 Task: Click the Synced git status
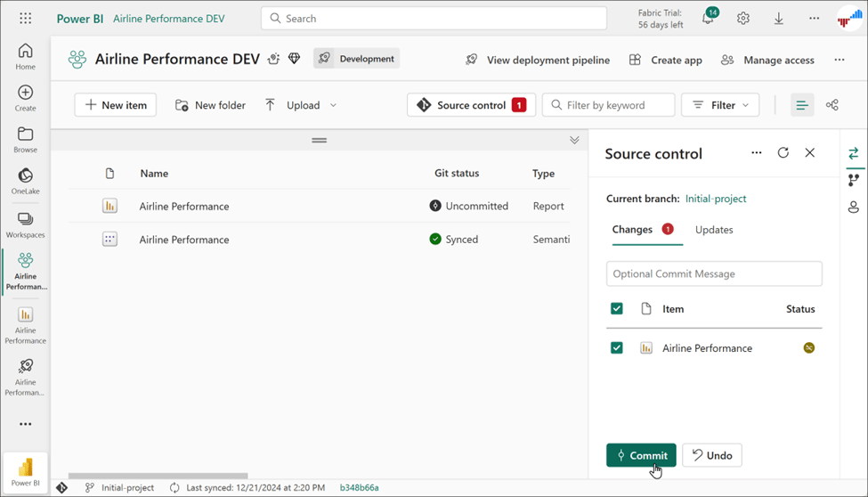454,240
